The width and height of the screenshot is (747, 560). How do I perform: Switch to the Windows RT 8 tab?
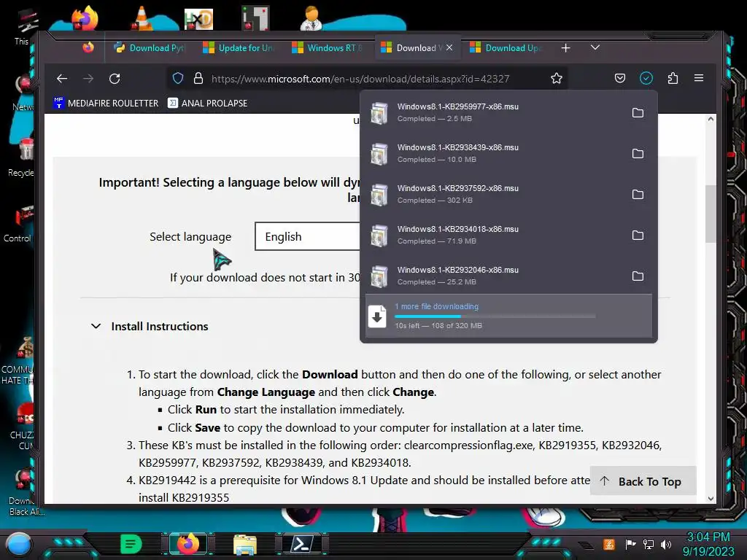pyautogui.click(x=328, y=48)
